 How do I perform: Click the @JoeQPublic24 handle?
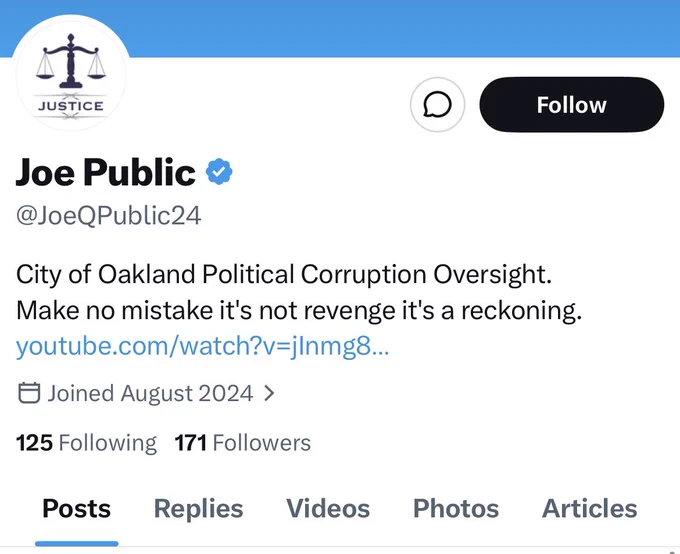coord(108,216)
